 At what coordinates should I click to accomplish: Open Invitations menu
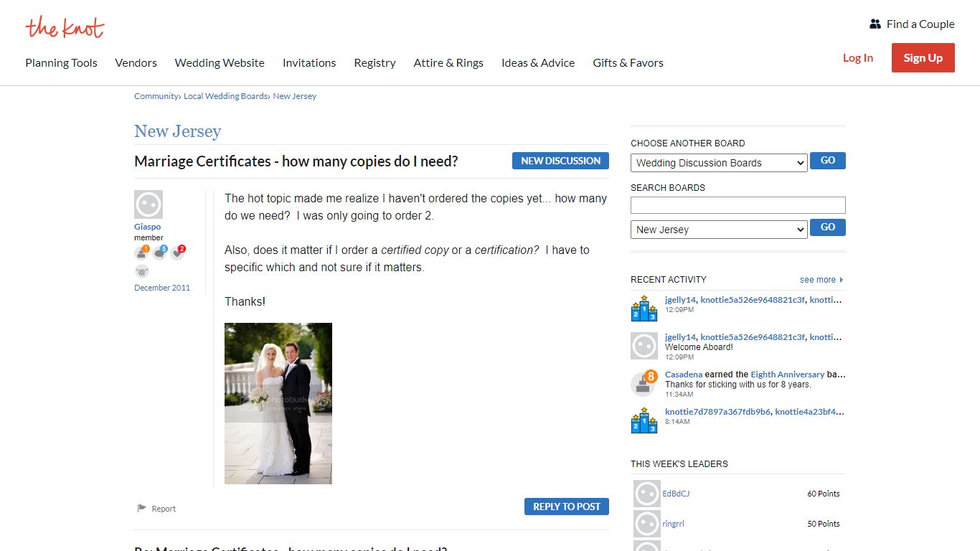[309, 63]
